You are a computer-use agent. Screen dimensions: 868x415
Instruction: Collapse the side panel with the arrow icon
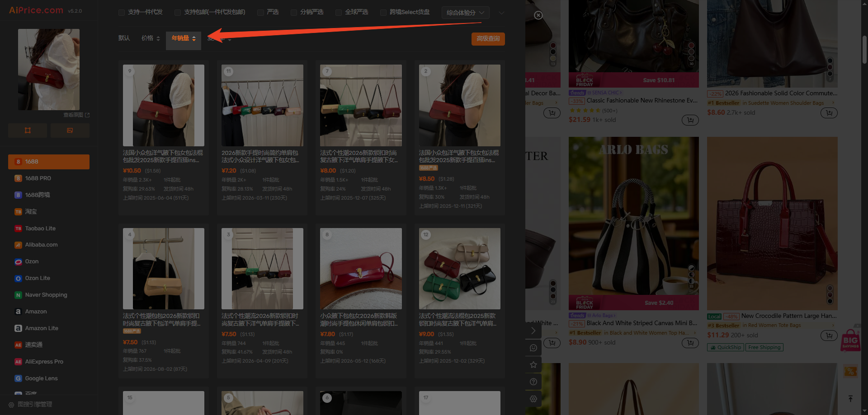click(x=533, y=331)
